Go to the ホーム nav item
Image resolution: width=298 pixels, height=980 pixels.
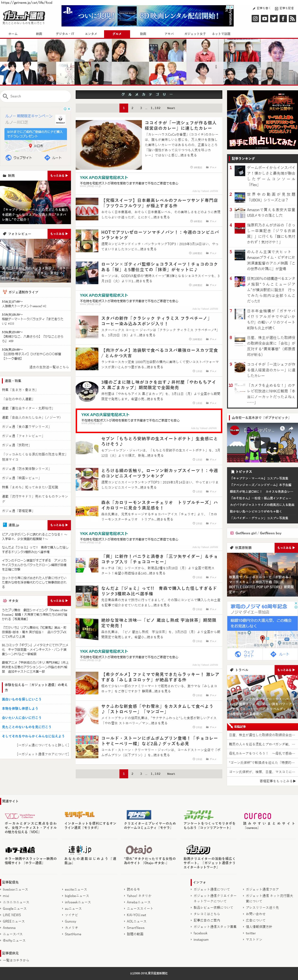pyautogui.click(x=13, y=34)
